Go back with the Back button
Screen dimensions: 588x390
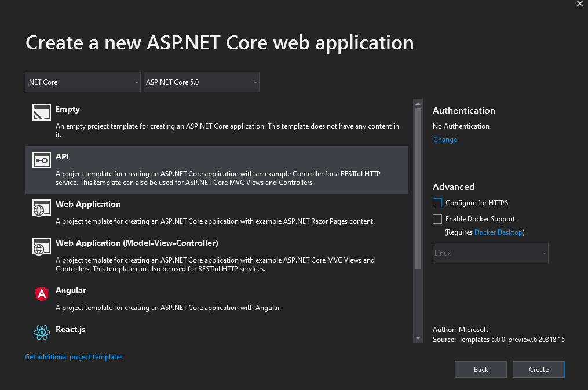480,370
